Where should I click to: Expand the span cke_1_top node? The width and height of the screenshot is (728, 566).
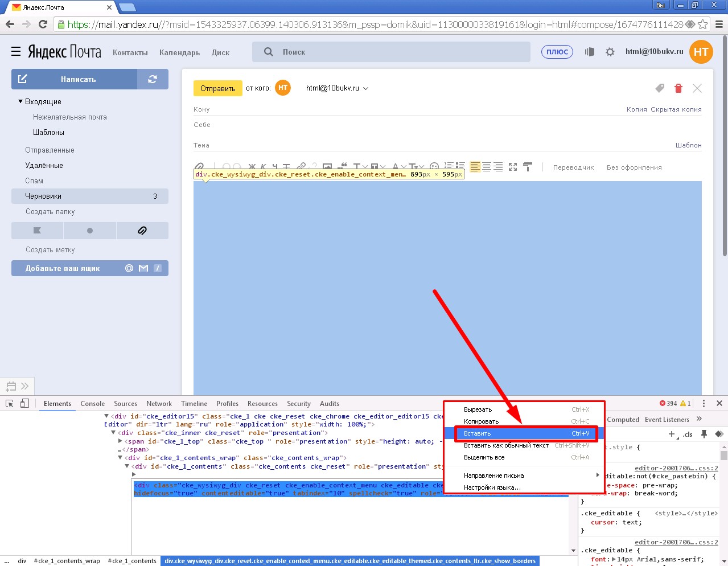pos(120,441)
